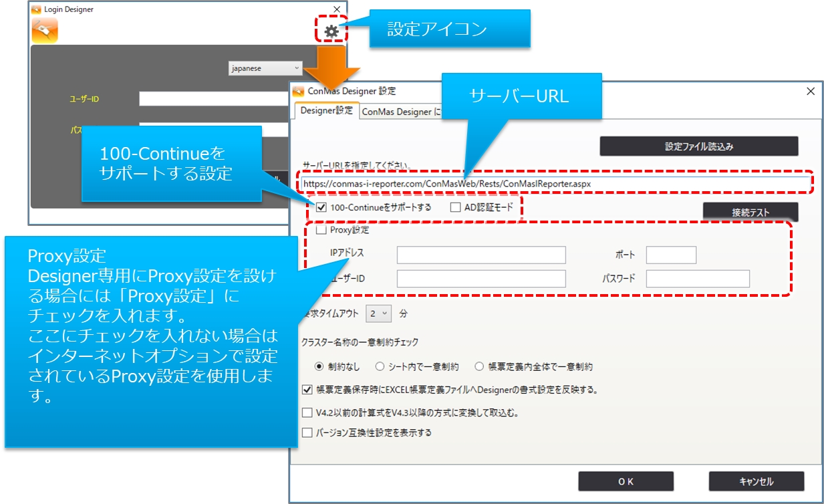Image resolution: width=824 pixels, height=504 pixels.
Task: Enable バージョン互換性設定を表示する checkbox
Action: (x=307, y=432)
